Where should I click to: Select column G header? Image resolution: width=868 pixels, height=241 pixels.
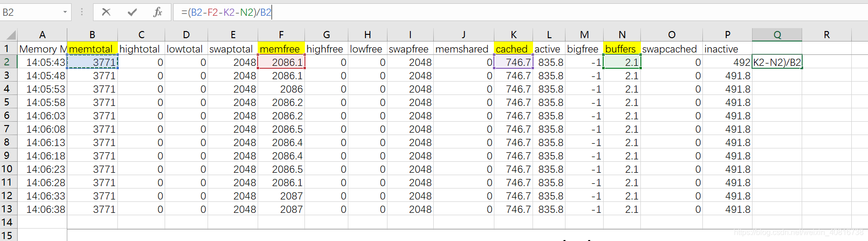326,35
